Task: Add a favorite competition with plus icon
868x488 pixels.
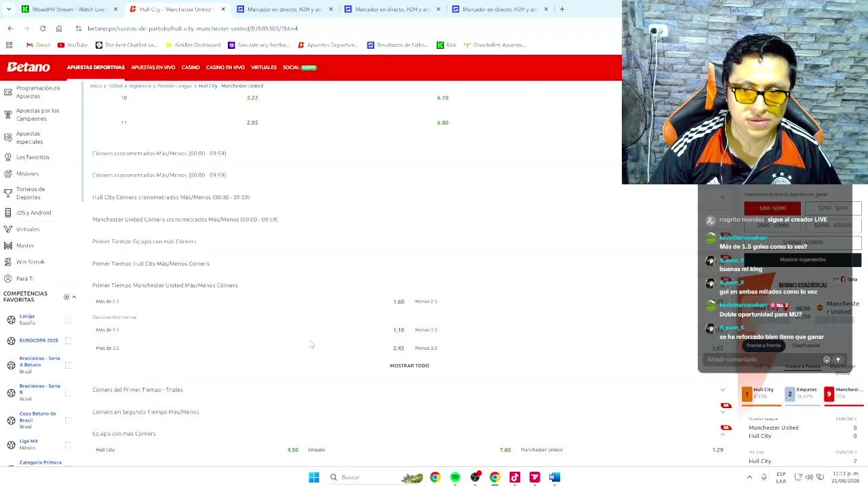Action: (x=66, y=297)
